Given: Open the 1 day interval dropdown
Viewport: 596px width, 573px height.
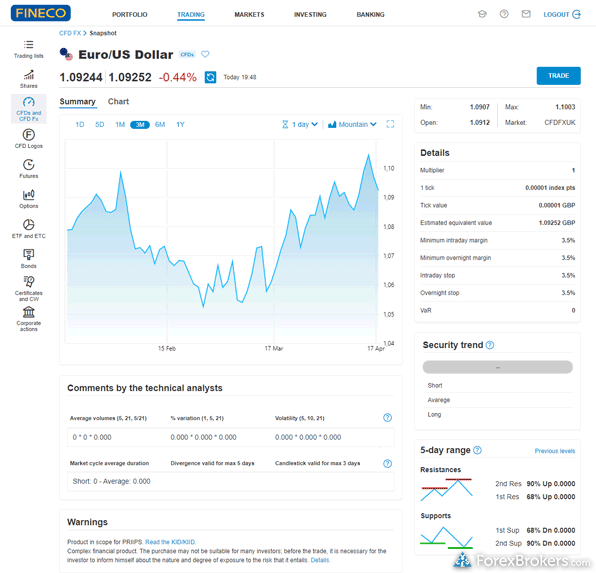Looking at the screenshot, I should click(x=300, y=124).
